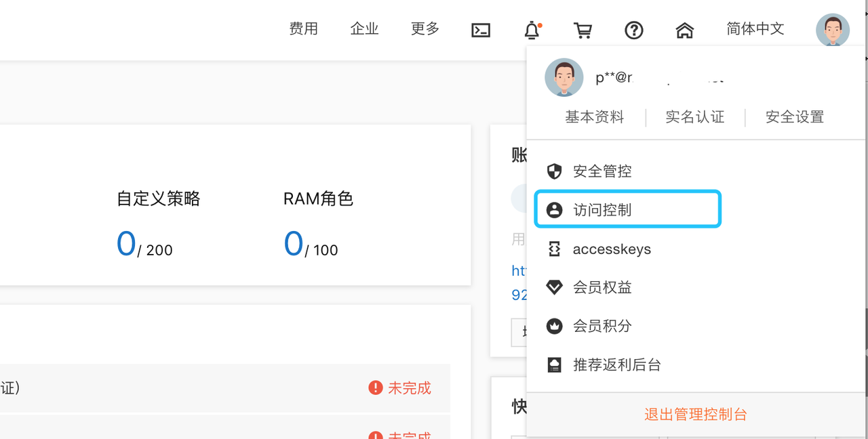The image size is (868, 439).
Task: Click the user avatar in top bar
Action: coord(832,30)
